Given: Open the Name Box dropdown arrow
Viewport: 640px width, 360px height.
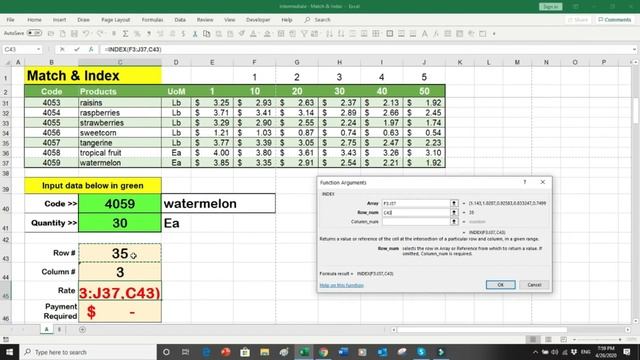Looking at the screenshot, I should [39, 49].
